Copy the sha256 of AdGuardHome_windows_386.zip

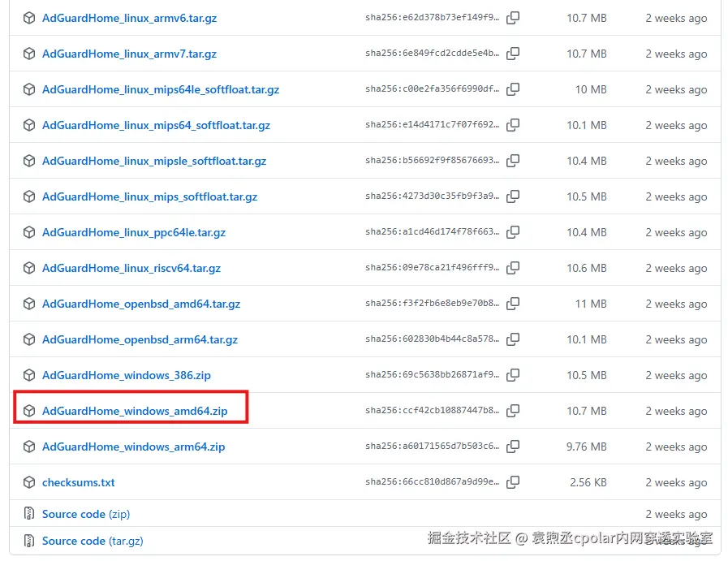[513, 375]
